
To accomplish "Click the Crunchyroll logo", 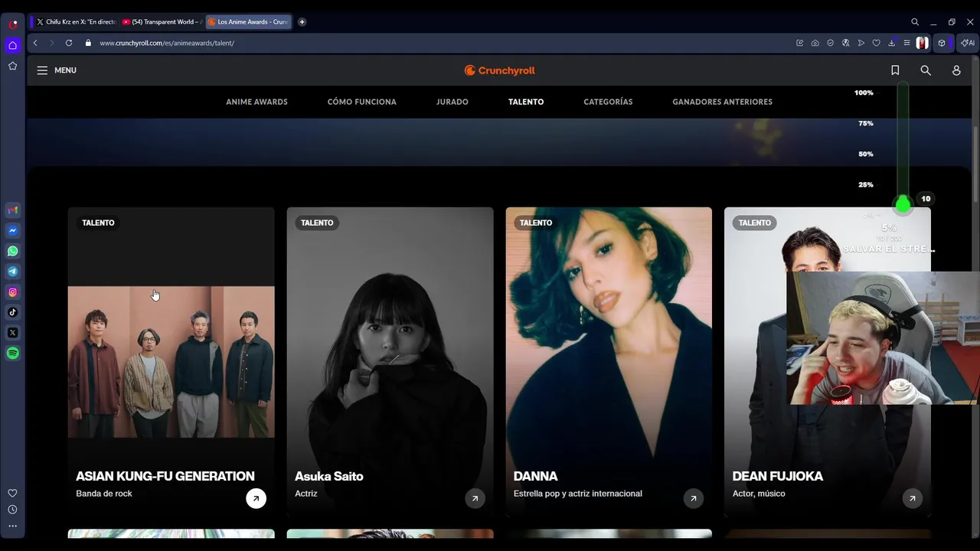I will pos(499,70).
